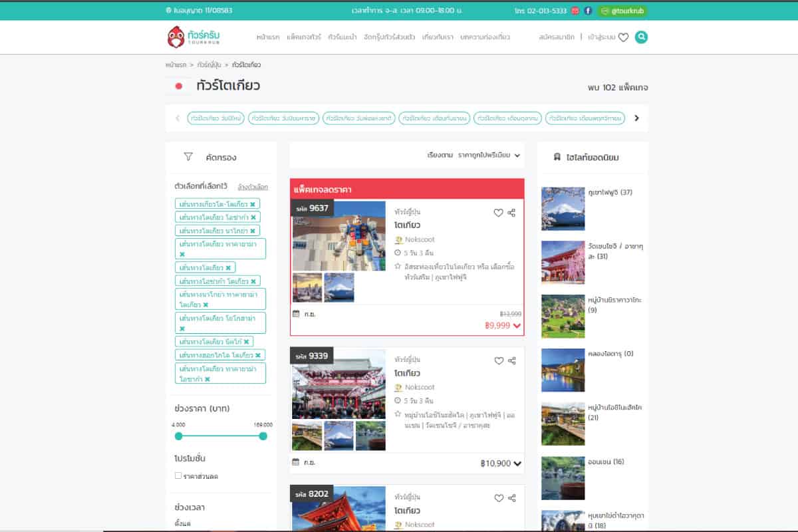Remove the เส้นทางโตเกียว นาโกย่า filter tag
The height and width of the screenshot is (532, 798).
point(253,231)
